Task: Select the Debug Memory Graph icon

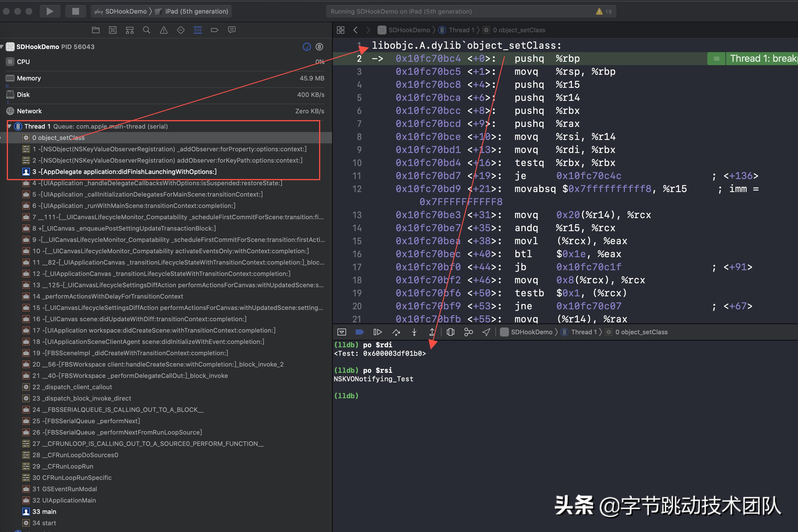Action: point(468,332)
